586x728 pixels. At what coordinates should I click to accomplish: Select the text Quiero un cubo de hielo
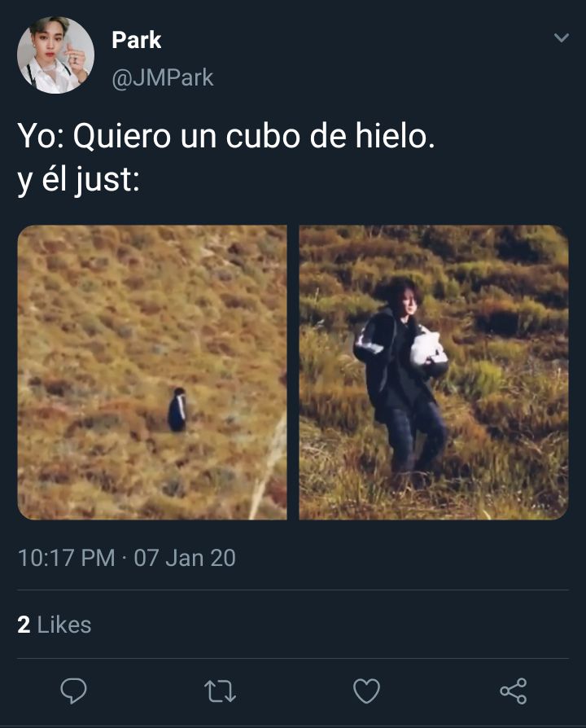(x=254, y=137)
